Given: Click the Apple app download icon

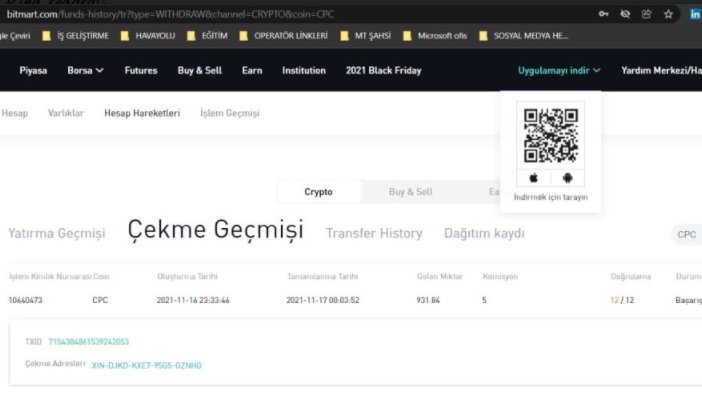Looking at the screenshot, I should pos(533,178).
